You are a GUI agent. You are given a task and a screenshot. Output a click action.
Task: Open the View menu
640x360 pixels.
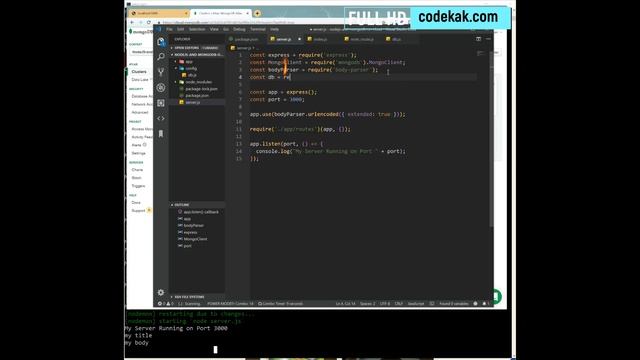coord(214,29)
